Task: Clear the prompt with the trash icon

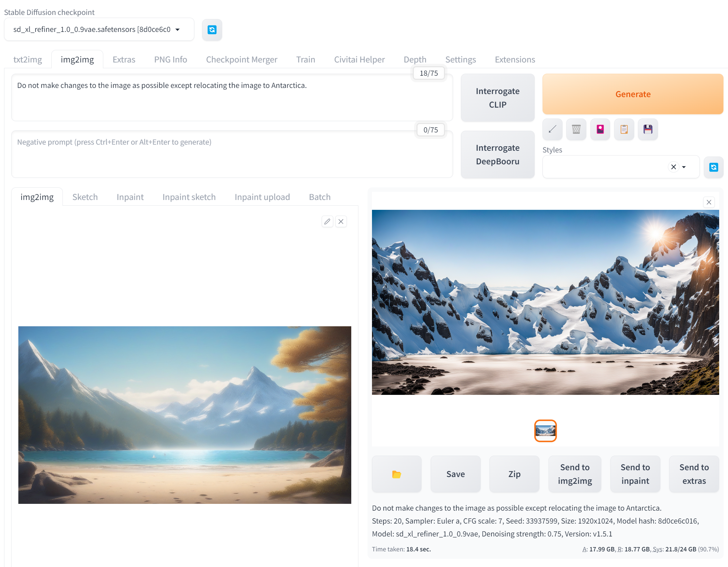Action: 576,129
